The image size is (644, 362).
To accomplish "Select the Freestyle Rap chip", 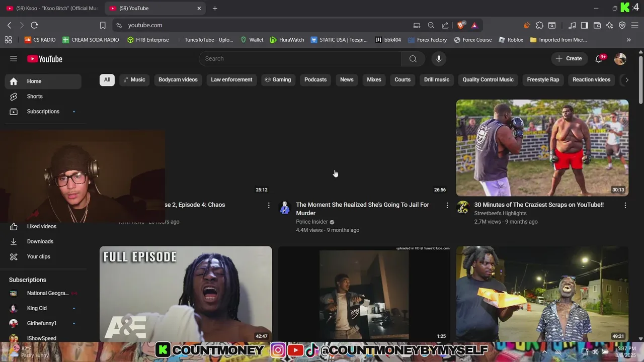I will click(543, 80).
